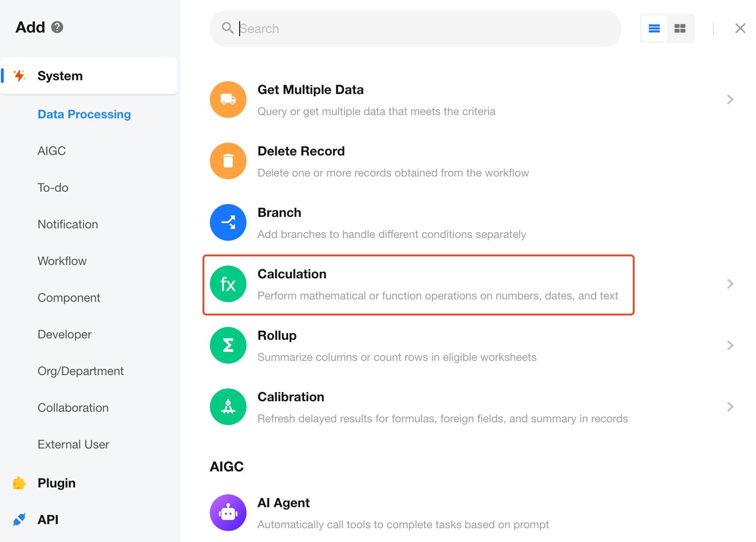The image size is (756, 542).
Task: Open the Plugin category
Action: (56, 483)
